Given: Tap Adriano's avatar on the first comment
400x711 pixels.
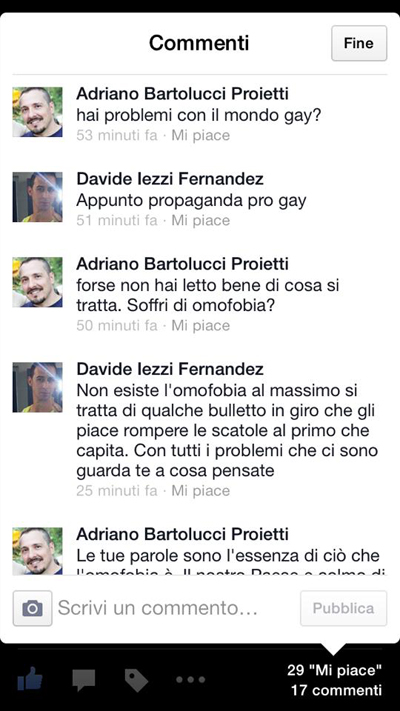Looking at the screenshot, I should coord(37,112).
